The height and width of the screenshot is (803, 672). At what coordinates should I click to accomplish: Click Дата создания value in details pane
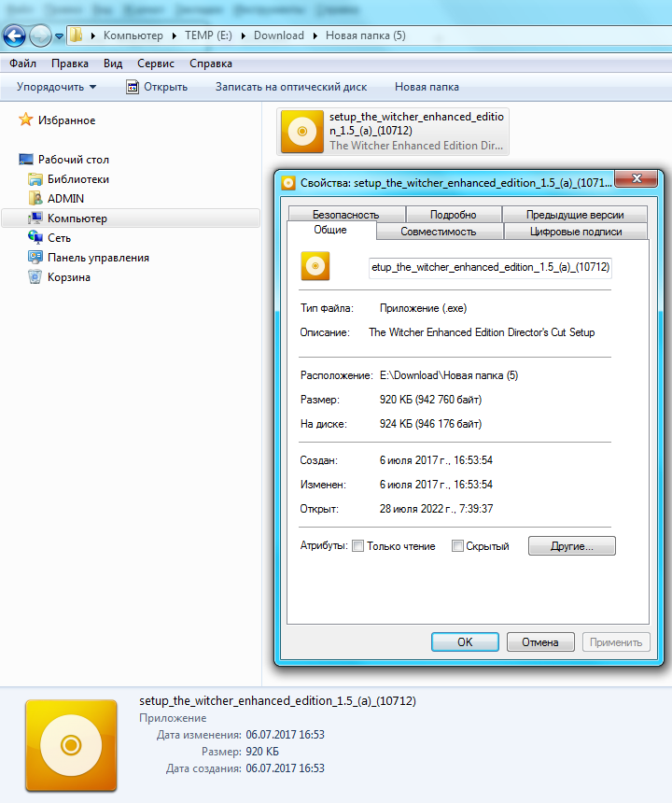point(285,768)
